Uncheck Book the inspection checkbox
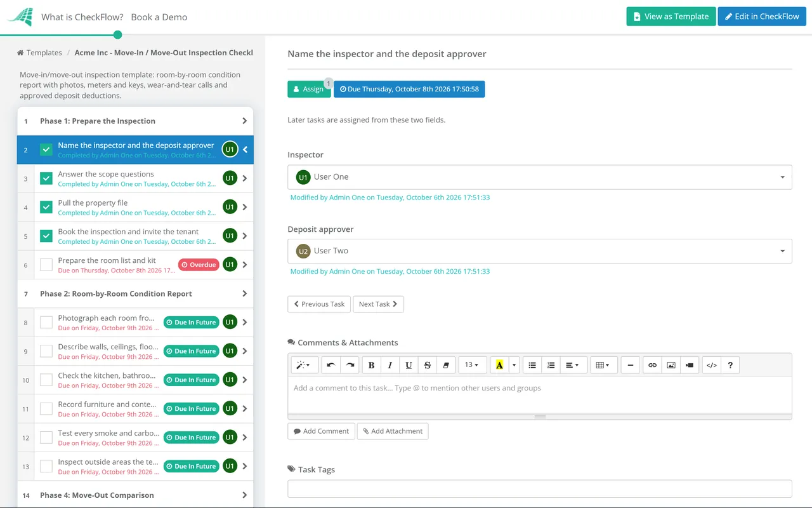Screen dimensions: 812x508 46,236
